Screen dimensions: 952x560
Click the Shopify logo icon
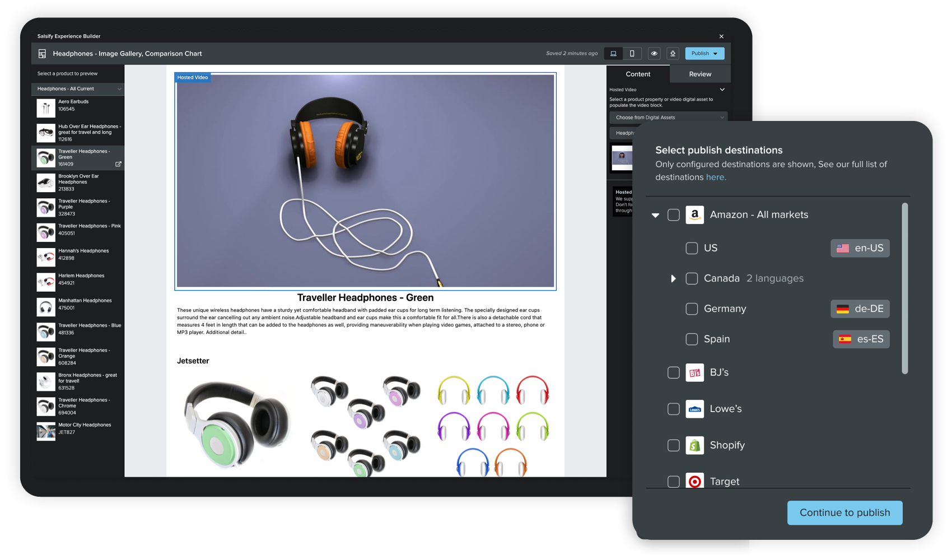tap(694, 445)
